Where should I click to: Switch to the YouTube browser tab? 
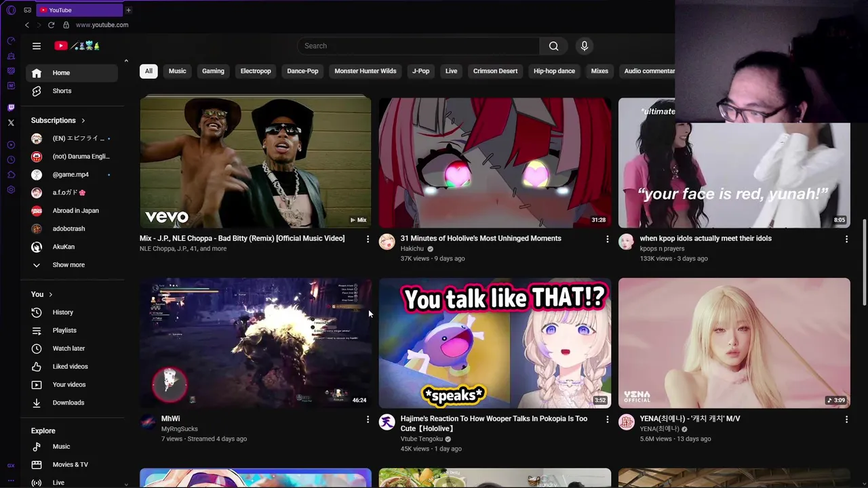(x=79, y=10)
